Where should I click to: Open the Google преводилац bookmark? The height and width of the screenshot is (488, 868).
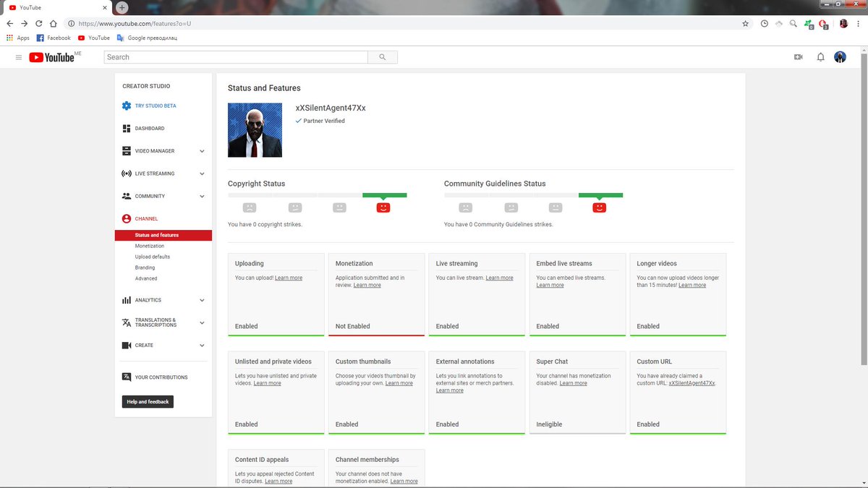coord(147,38)
